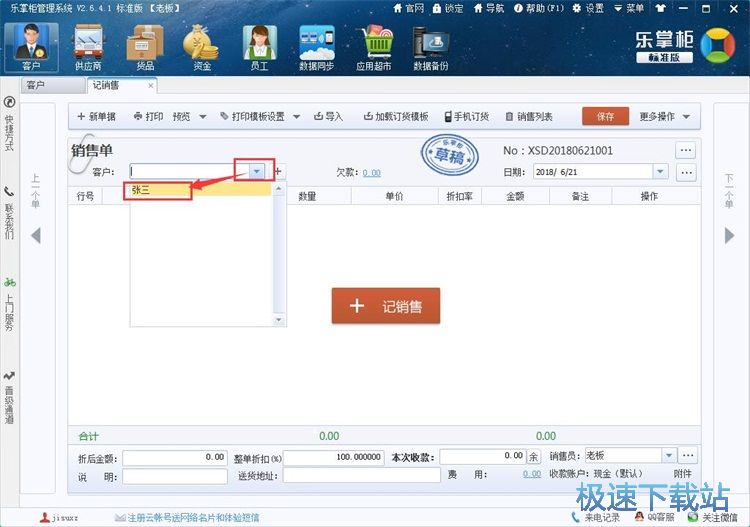Click the skin (shirt) icon

661,8
